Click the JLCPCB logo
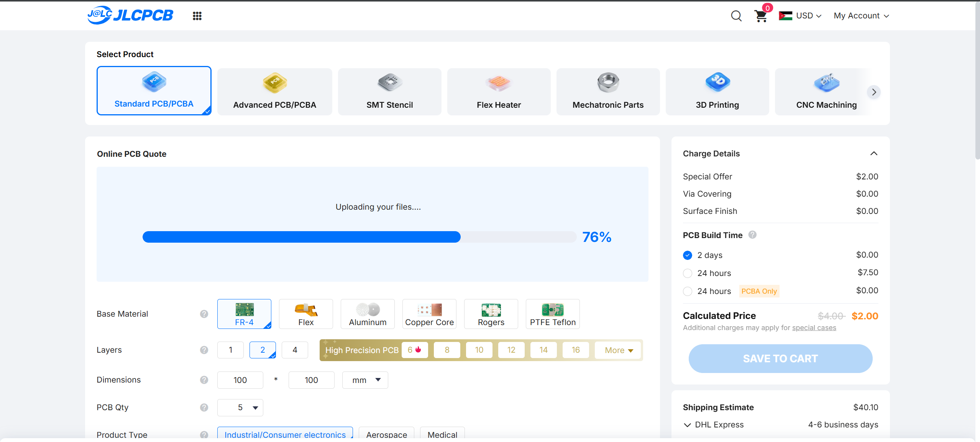This screenshot has height=442, width=980. coord(130,15)
